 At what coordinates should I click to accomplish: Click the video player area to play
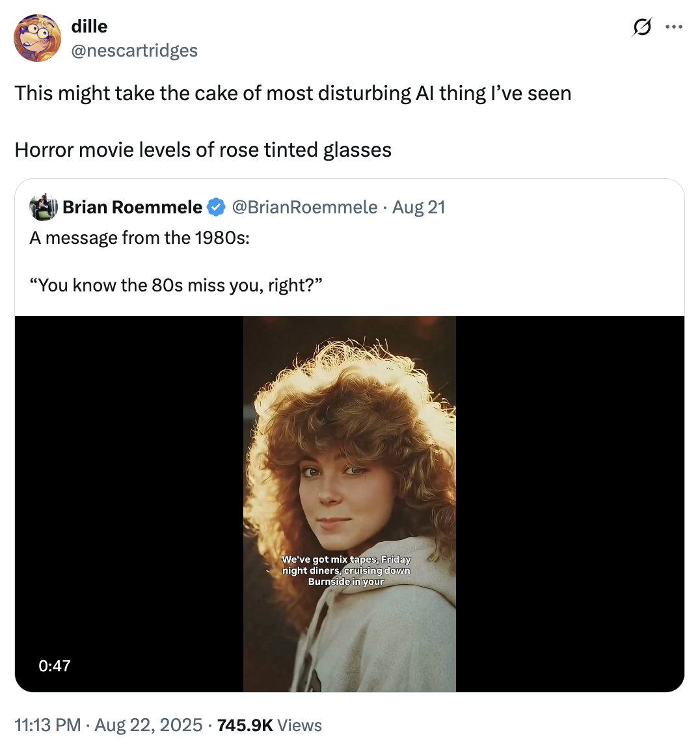(349, 501)
